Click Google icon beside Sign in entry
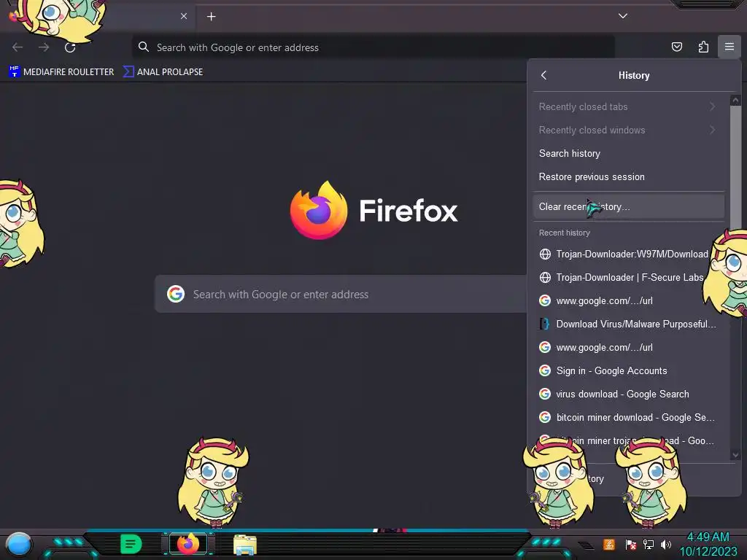The width and height of the screenshot is (747, 560). coord(545,370)
